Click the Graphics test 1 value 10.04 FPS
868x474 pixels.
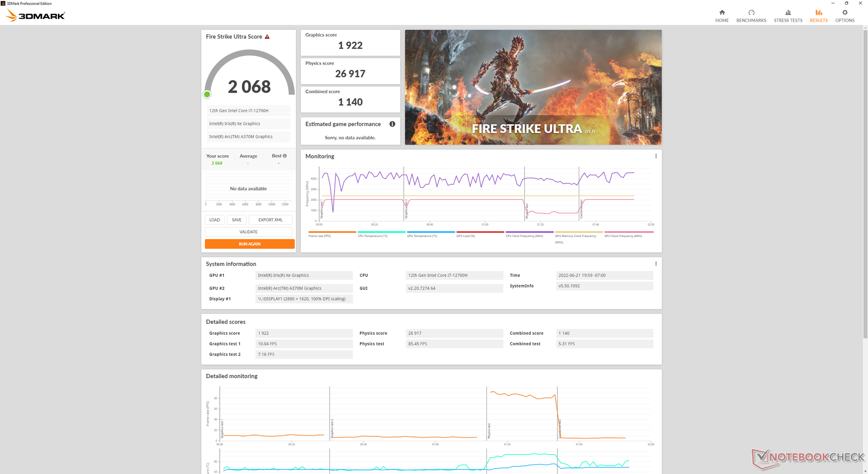304,344
